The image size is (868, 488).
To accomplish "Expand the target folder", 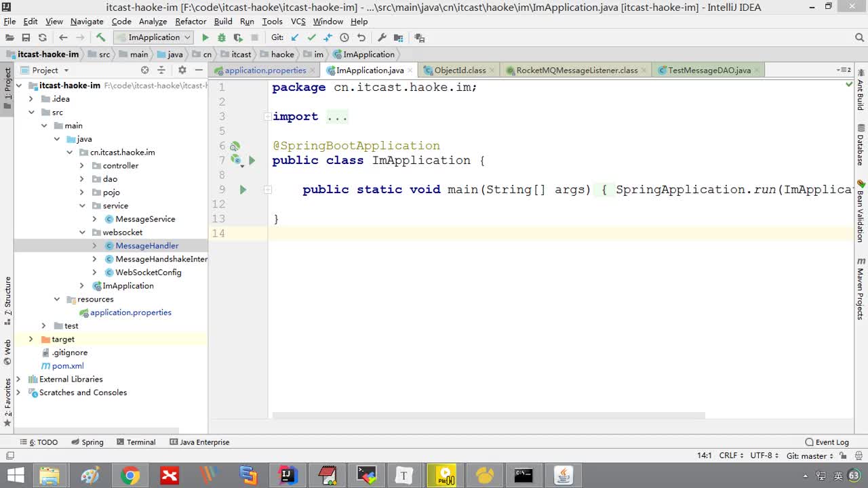I will [x=31, y=340].
